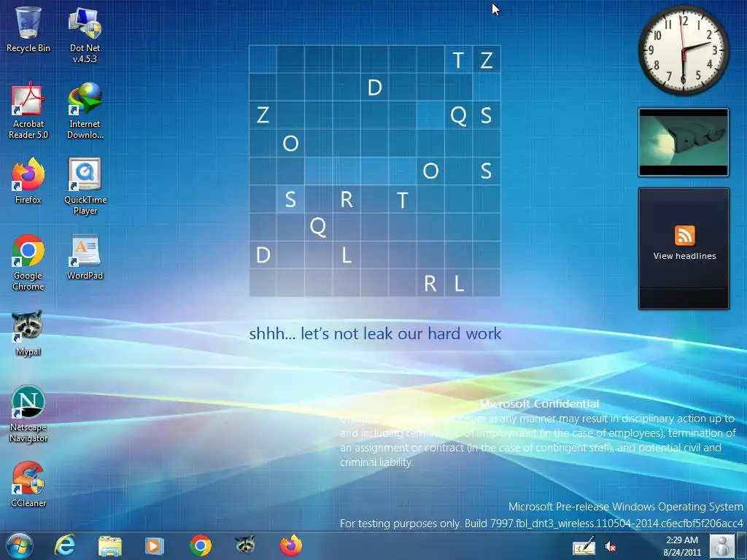Click the View headlines link
This screenshot has width=747, height=560.
point(684,256)
